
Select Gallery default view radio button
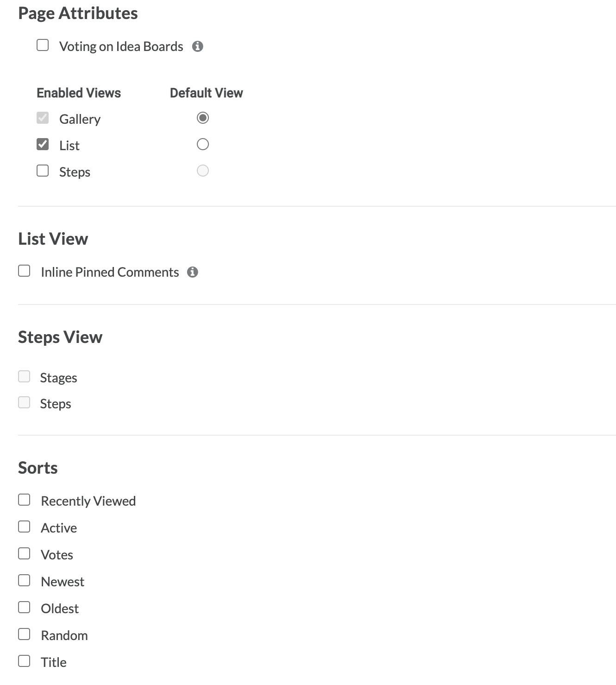point(203,118)
